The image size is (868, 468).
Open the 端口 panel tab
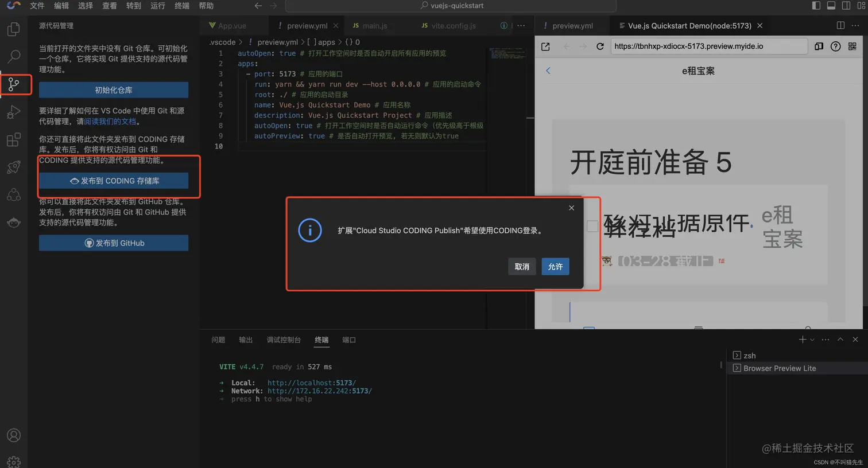click(x=349, y=340)
